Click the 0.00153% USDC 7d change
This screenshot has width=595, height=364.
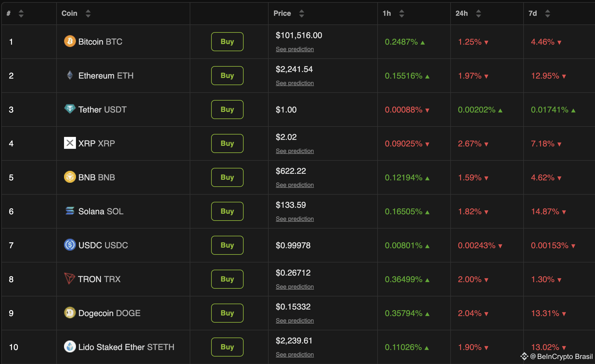pos(553,246)
